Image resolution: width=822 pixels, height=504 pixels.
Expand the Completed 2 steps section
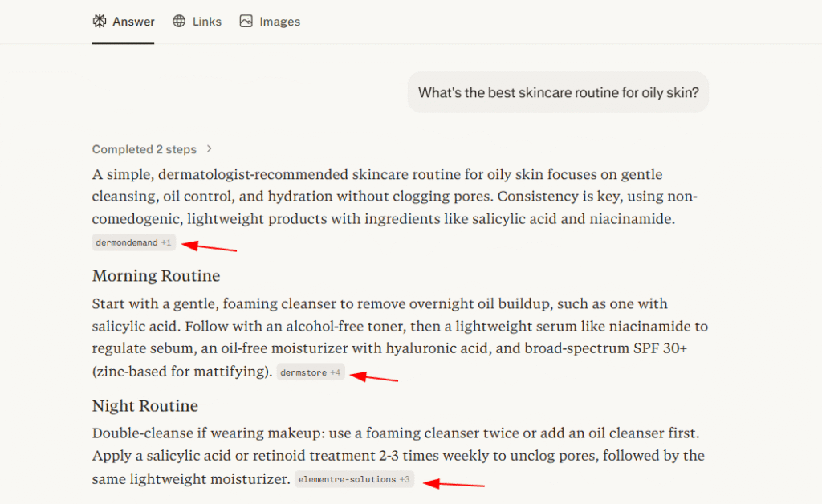click(x=144, y=149)
